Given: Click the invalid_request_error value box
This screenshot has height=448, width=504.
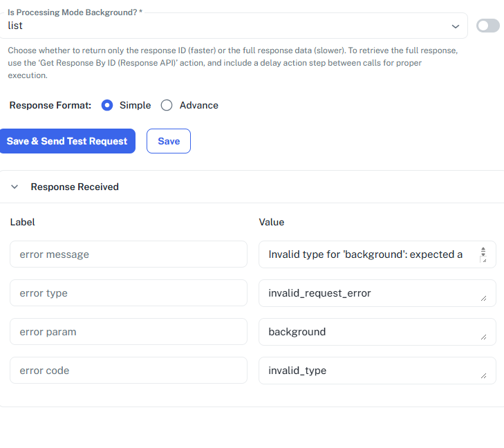Looking at the screenshot, I should click(366, 293).
